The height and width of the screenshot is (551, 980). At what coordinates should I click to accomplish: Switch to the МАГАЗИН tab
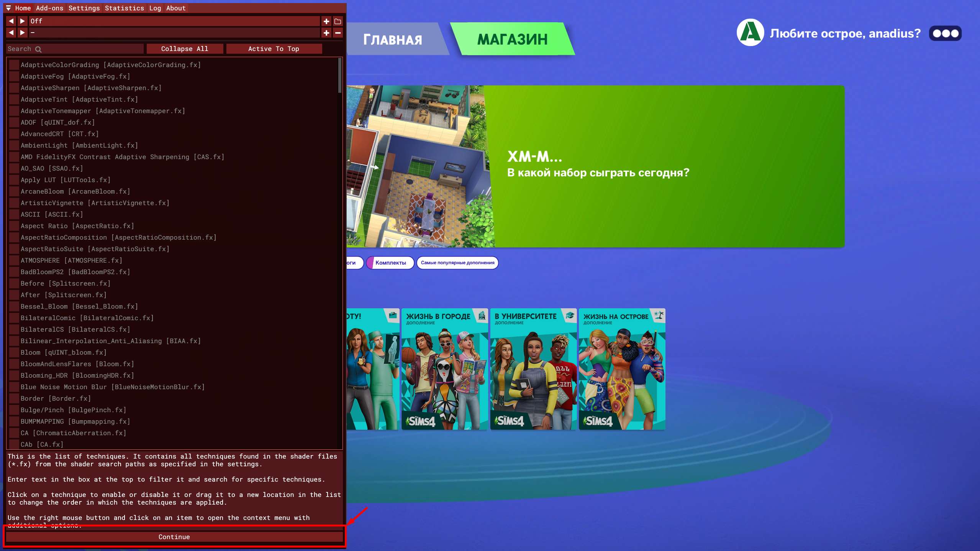tap(512, 39)
